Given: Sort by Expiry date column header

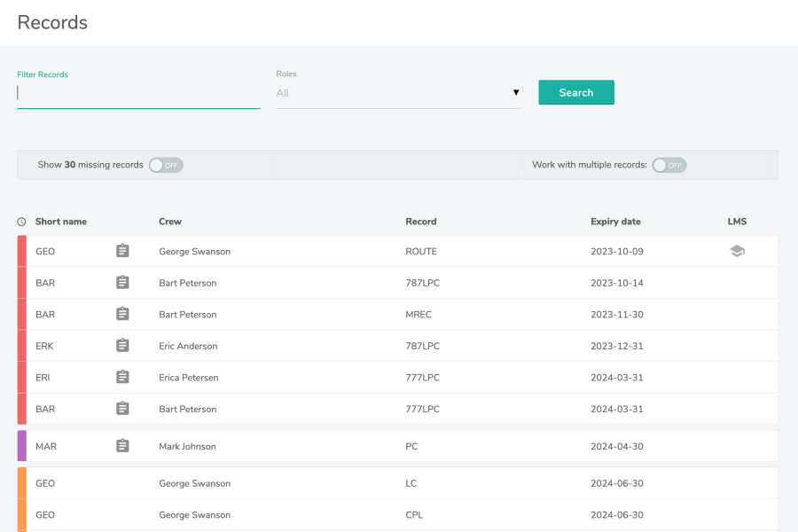Looking at the screenshot, I should 615,222.
